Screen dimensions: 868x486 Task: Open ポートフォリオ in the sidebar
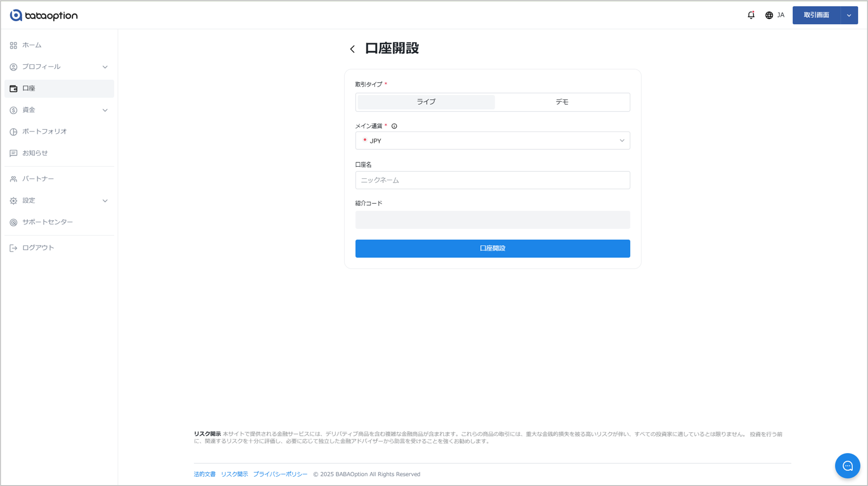[x=44, y=132]
